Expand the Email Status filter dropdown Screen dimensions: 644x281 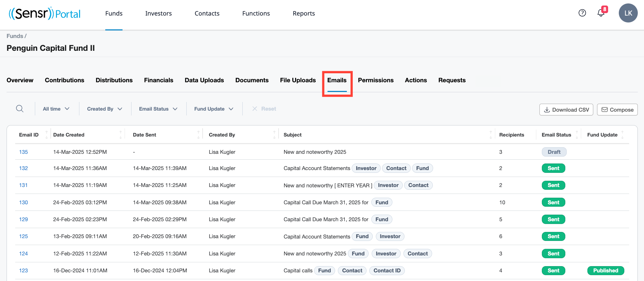pos(158,109)
